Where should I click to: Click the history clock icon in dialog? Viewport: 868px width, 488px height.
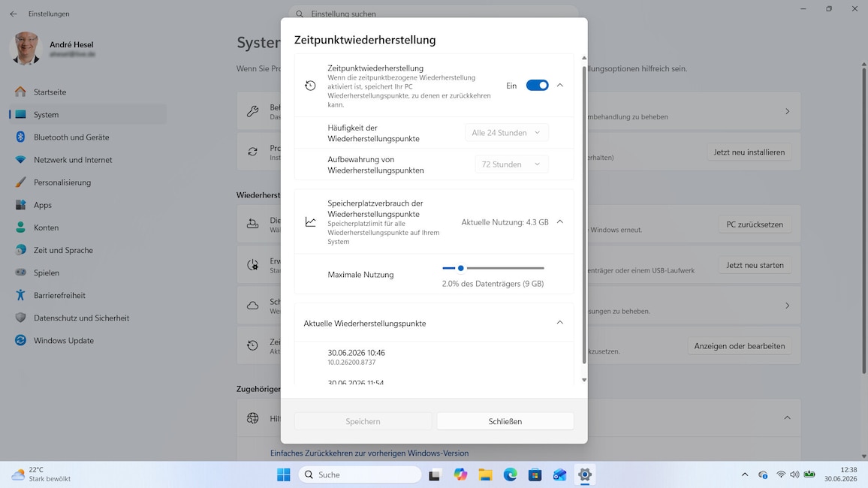pyautogui.click(x=311, y=85)
